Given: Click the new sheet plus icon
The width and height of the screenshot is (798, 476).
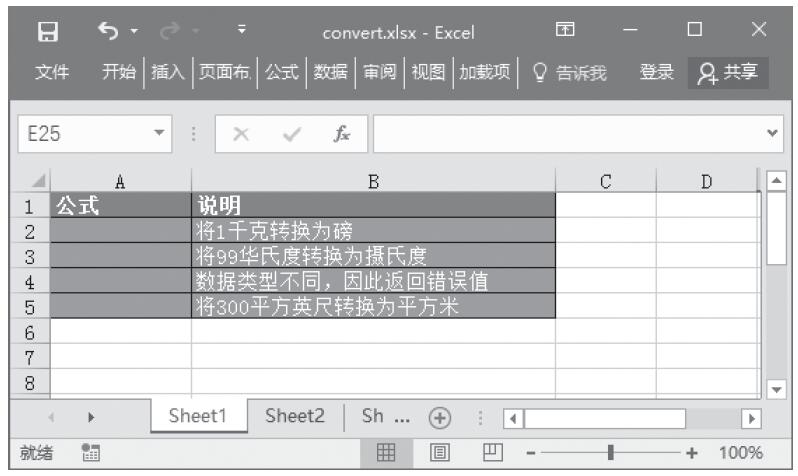Looking at the screenshot, I should [x=437, y=418].
